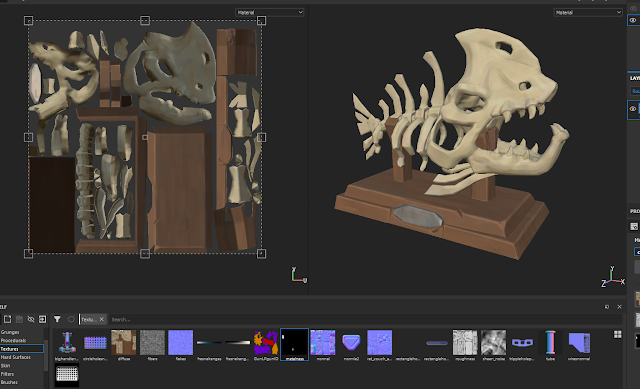The image size is (640, 389).
Task: Select the white grid texture on second row
Action: (67, 374)
